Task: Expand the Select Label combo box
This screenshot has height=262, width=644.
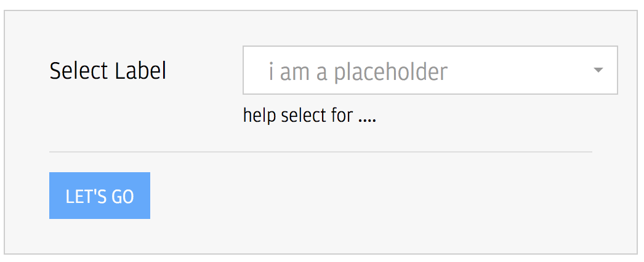Action: (430, 70)
